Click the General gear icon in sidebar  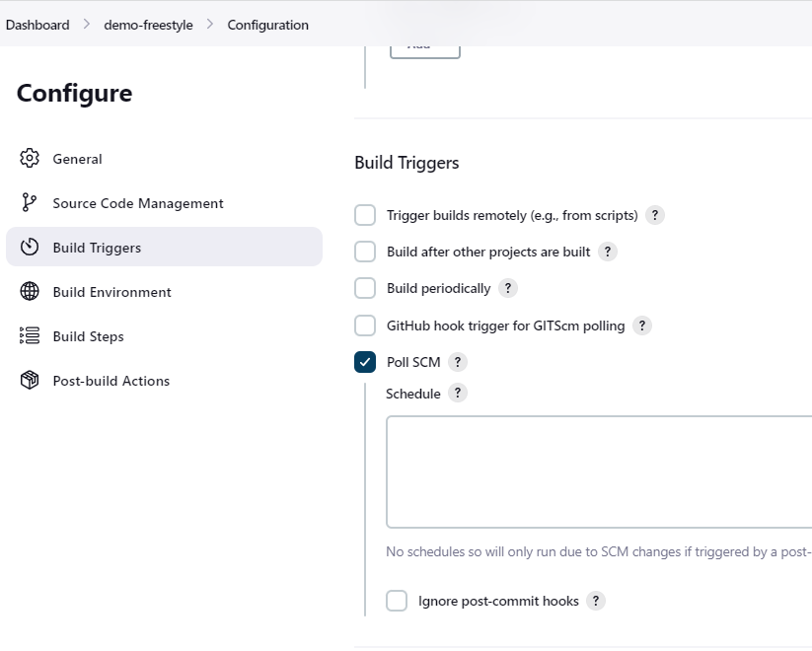coord(30,159)
